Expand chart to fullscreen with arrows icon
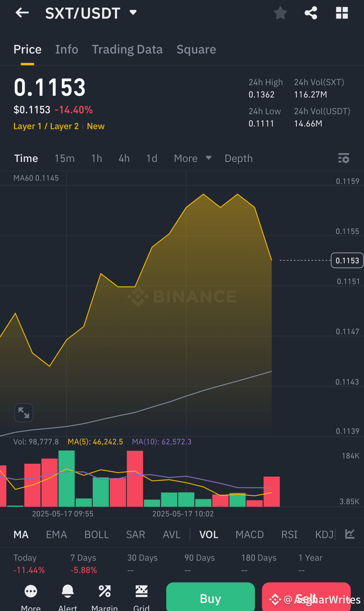The image size is (364, 611). pos(24,412)
